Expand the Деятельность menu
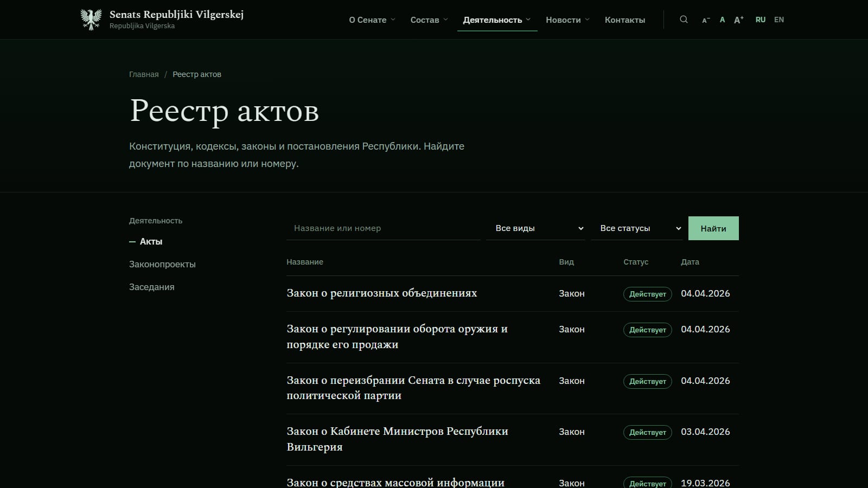This screenshot has height=488, width=868. (497, 20)
